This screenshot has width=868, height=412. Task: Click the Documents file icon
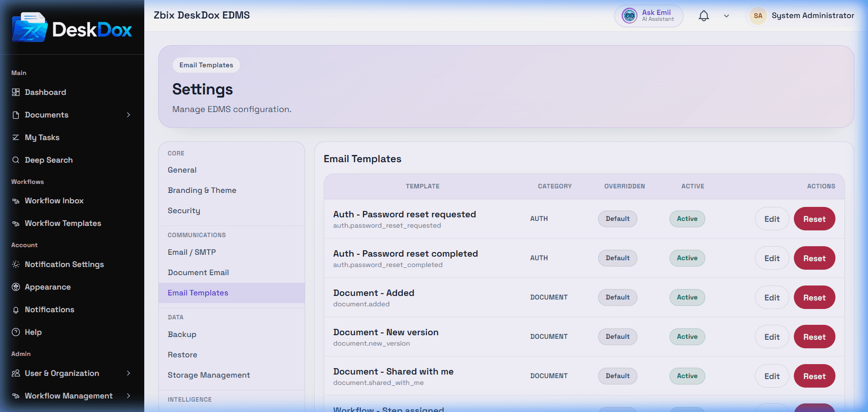[16, 115]
